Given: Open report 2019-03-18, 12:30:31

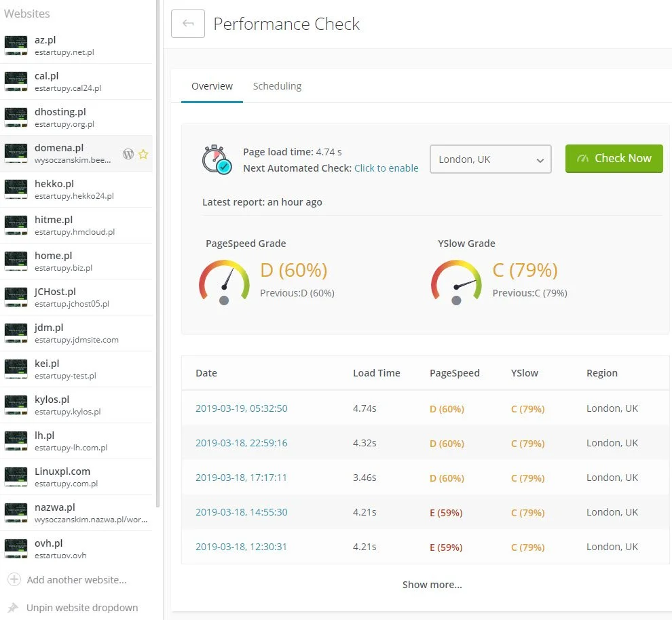Looking at the screenshot, I should click(x=241, y=547).
